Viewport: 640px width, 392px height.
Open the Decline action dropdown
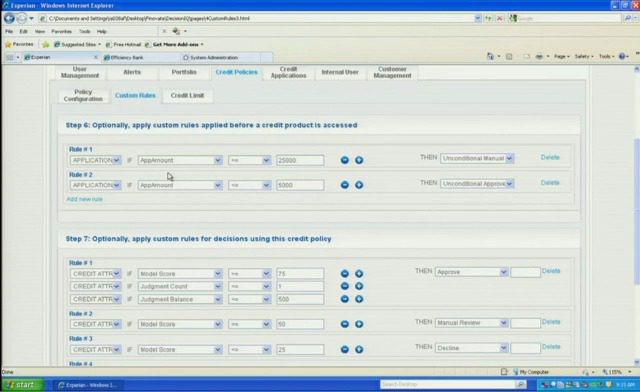pyautogui.click(x=471, y=348)
